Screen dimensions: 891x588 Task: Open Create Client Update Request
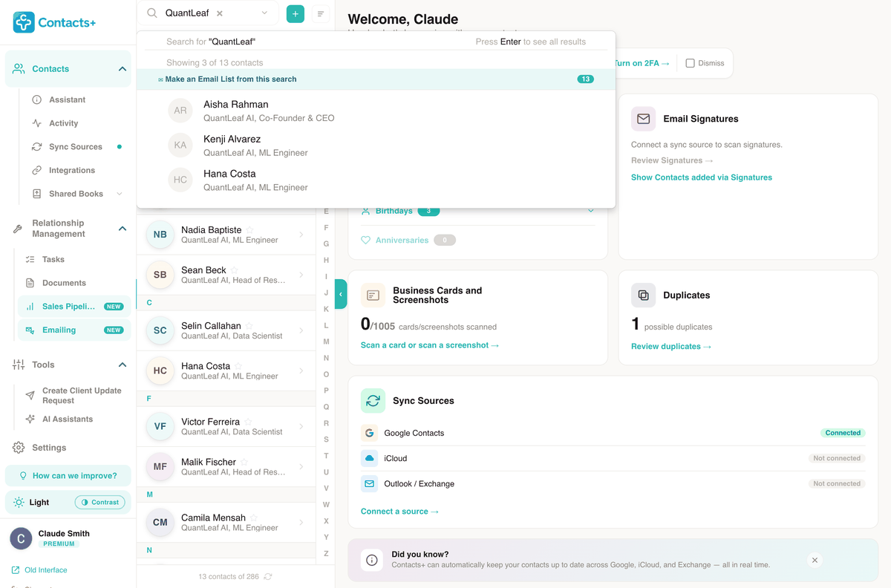click(x=82, y=396)
